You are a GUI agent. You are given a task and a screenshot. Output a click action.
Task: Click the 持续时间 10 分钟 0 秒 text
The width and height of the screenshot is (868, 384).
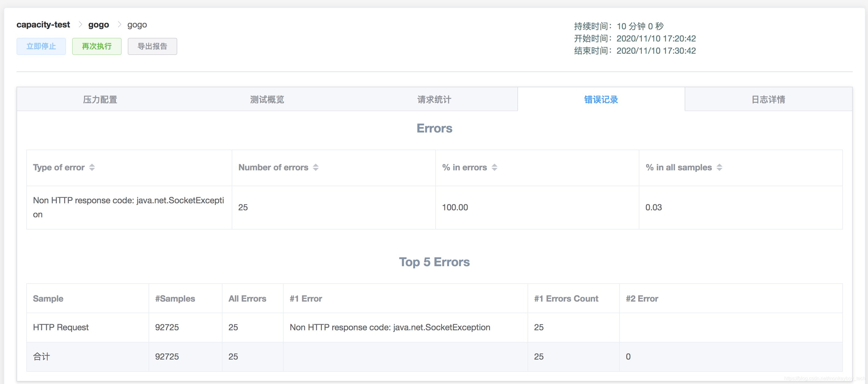619,26
